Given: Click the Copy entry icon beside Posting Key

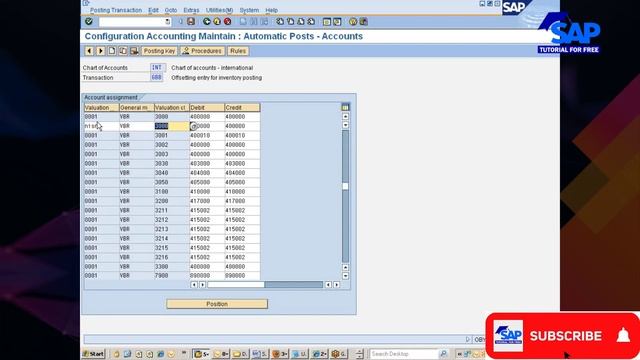Looking at the screenshot, I should pos(123,51).
